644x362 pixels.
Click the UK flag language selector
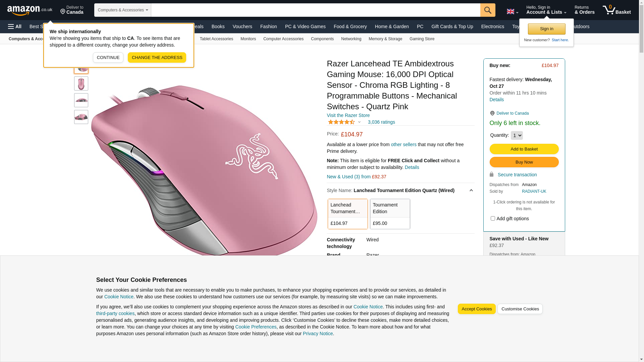(512, 11)
